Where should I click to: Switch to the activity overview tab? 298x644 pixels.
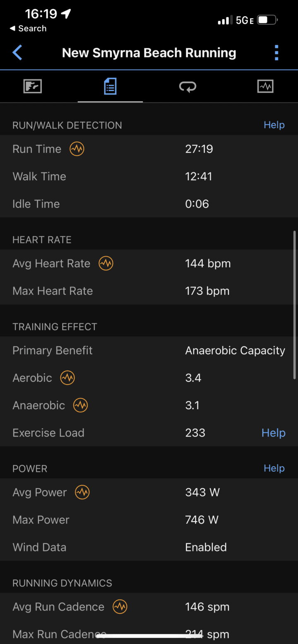pyautogui.click(x=33, y=86)
